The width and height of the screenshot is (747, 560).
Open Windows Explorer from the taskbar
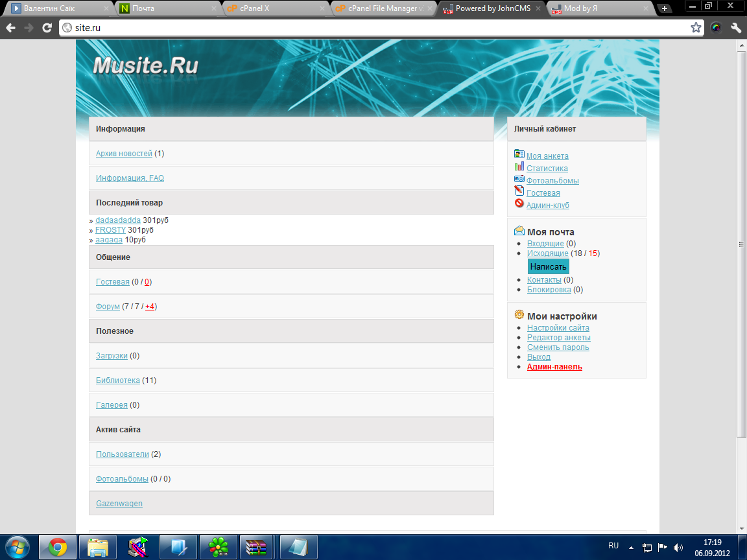(x=98, y=548)
